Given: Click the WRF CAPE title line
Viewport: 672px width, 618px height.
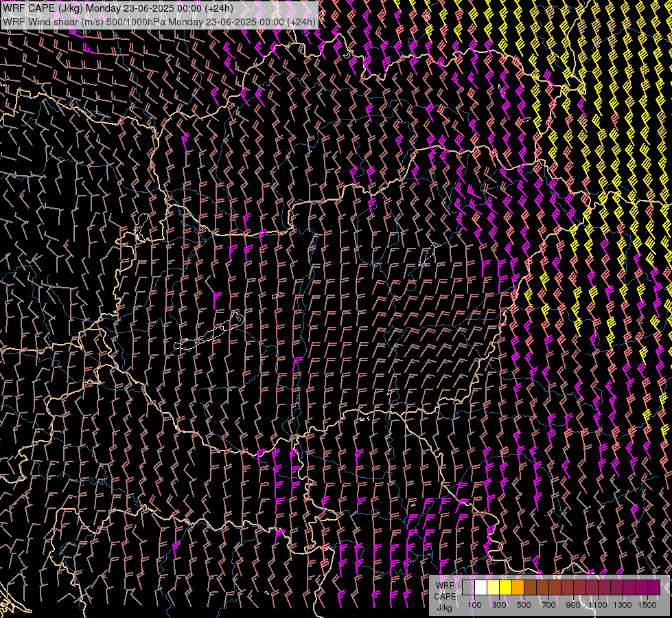Looking at the screenshot, I should pyautogui.click(x=118, y=8).
